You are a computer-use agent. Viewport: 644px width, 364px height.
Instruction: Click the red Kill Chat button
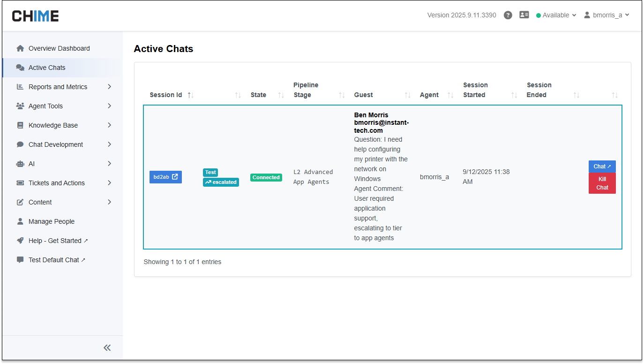coord(602,183)
